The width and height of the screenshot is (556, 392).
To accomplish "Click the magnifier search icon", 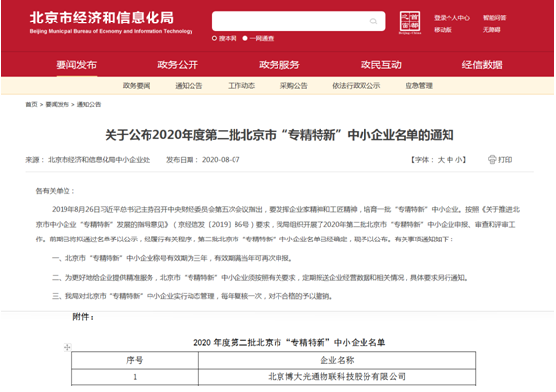I will tap(373, 22).
